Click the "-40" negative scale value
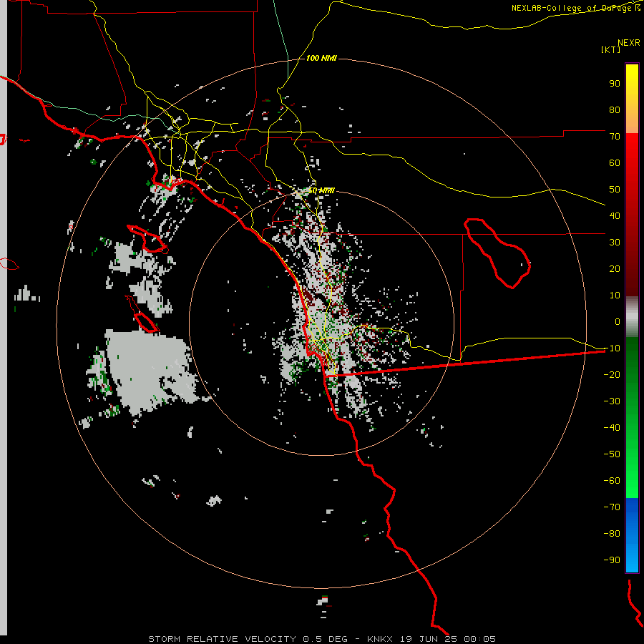 (x=612, y=428)
